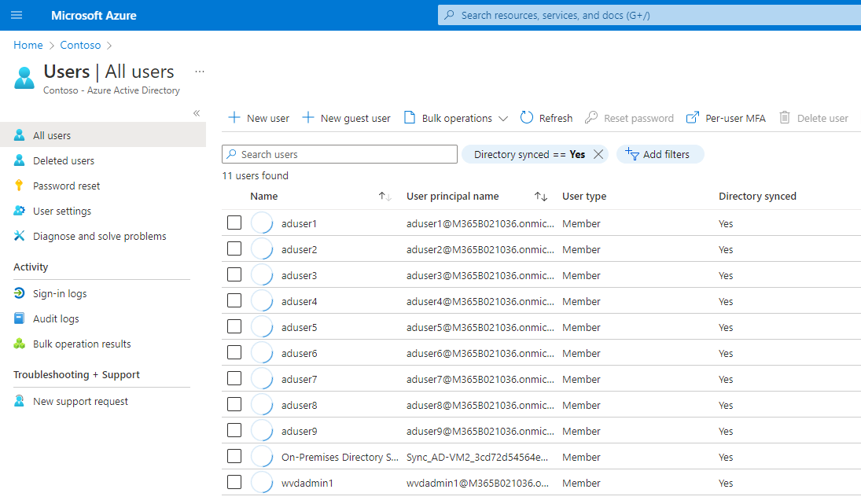Image resolution: width=861 pixels, height=504 pixels.
Task: Check the box for aduser5
Action: click(234, 326)
